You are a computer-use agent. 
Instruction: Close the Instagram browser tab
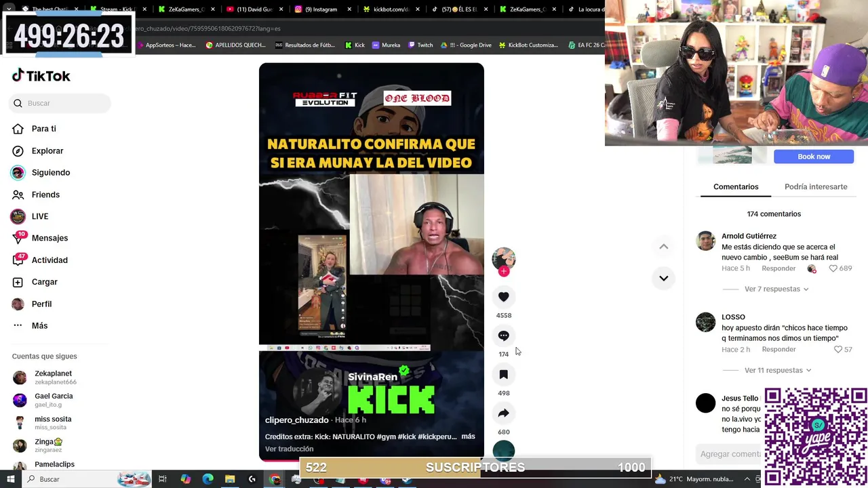(350, 9)
